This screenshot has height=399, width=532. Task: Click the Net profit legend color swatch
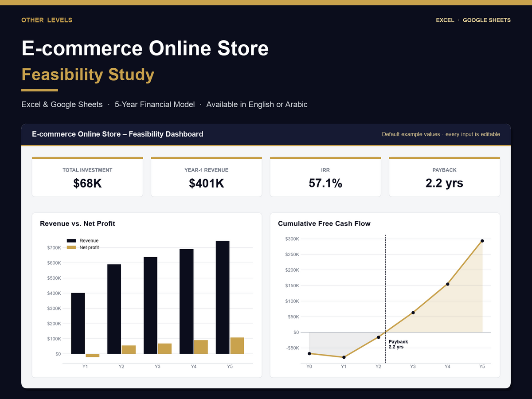coord(71,247)
